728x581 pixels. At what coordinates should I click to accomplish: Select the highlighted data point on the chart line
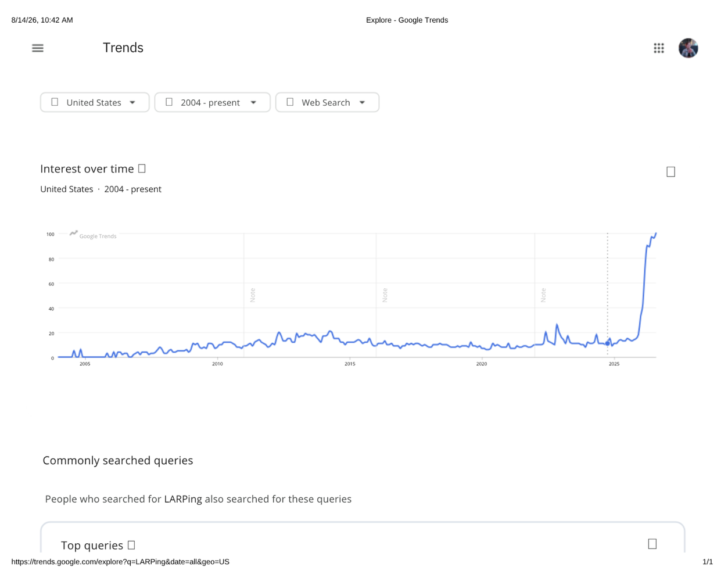(x=608, y=343)
